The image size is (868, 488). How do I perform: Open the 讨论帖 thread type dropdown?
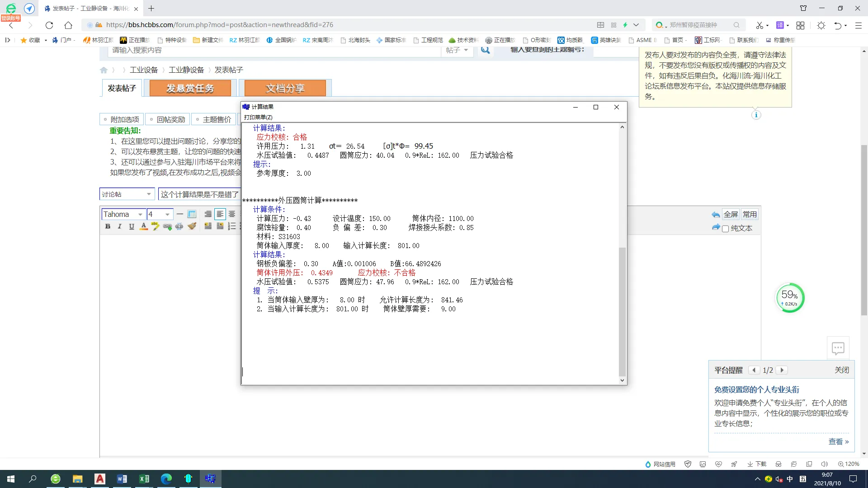127,194
